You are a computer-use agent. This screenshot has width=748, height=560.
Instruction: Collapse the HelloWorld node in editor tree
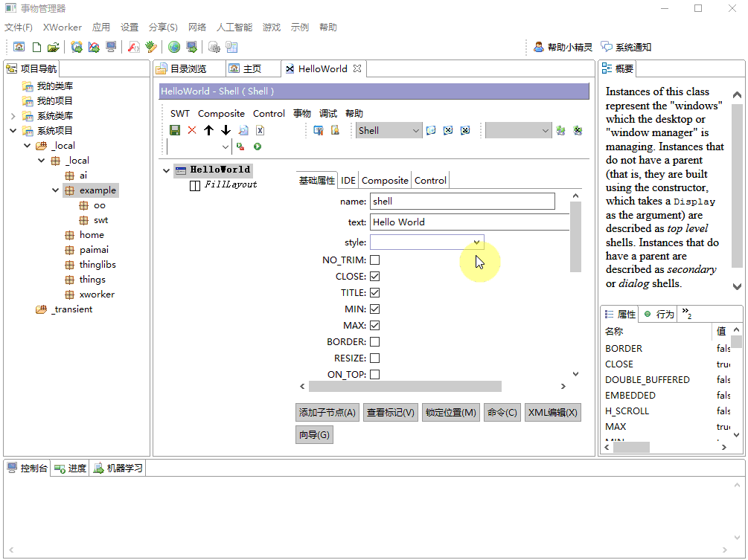(x=167, y=170)
